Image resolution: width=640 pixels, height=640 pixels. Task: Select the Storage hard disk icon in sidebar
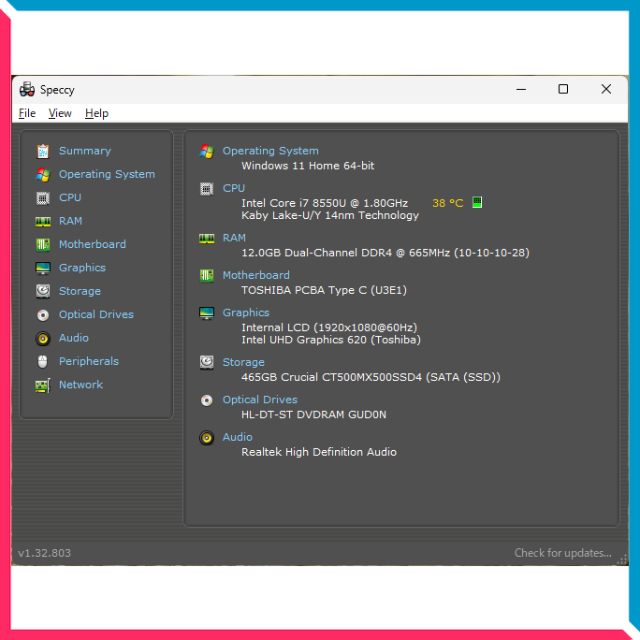43,291
